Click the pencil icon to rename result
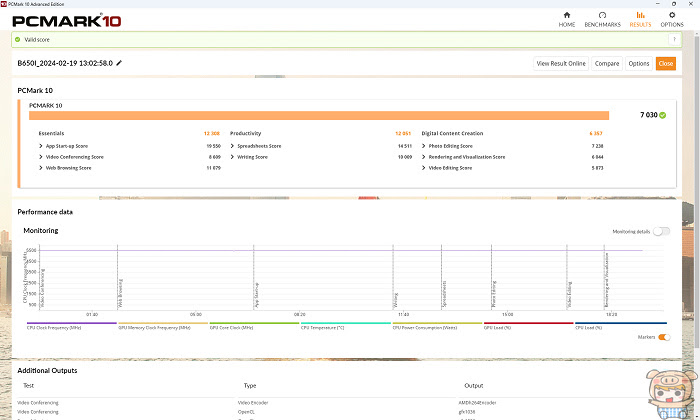The height and width of the screenshot is (420, 700). (119, 63)
